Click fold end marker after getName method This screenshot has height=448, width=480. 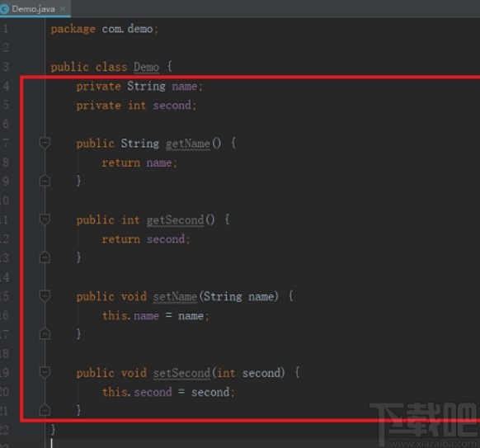45,181
